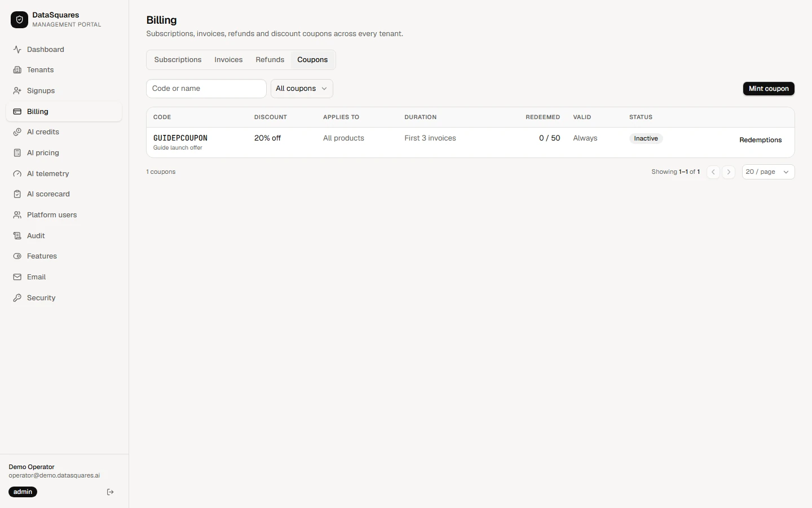Switch to the Refunds tab

270,60
